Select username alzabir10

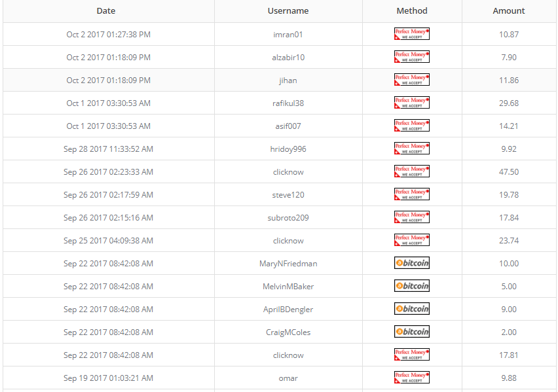pos(288,57)
